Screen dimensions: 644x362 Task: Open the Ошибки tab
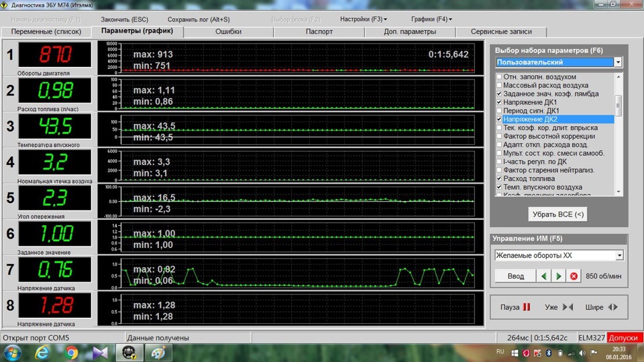228,32
